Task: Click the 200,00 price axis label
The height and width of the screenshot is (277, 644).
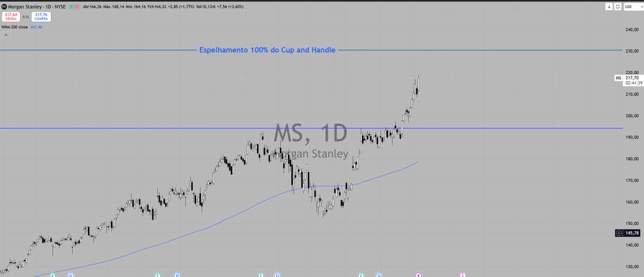Action: 632,115
